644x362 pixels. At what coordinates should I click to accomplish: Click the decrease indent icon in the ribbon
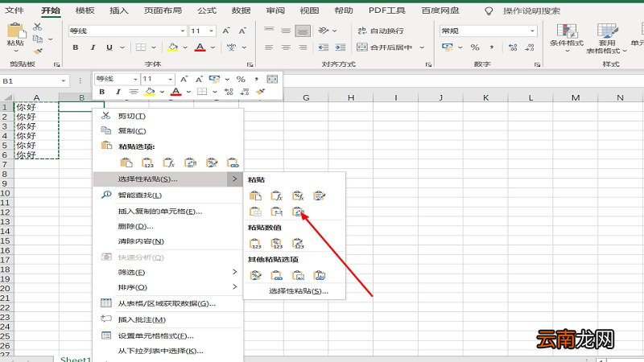(x=324, y=47)
